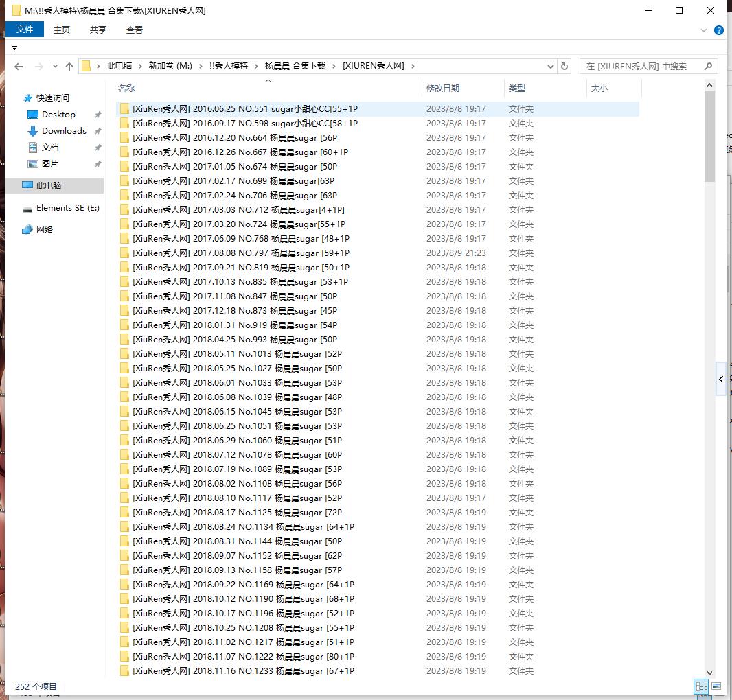Click folder icon of No.1013 row
This screenshot has height=700, width=732.
124,353
